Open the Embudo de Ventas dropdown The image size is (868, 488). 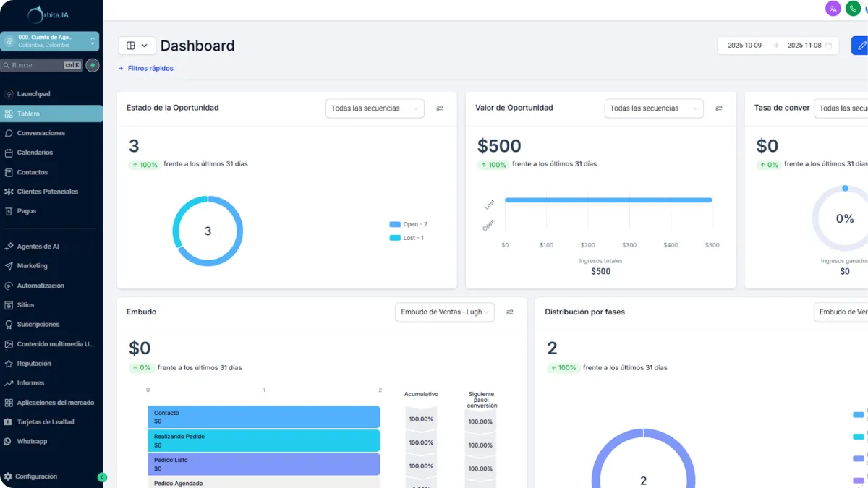(444, 312)
